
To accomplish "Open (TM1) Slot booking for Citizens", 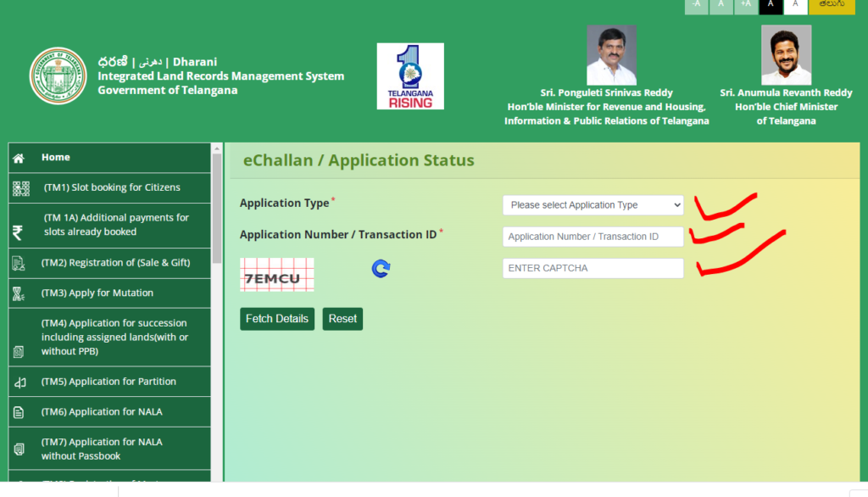I will (x=109, y=187).
